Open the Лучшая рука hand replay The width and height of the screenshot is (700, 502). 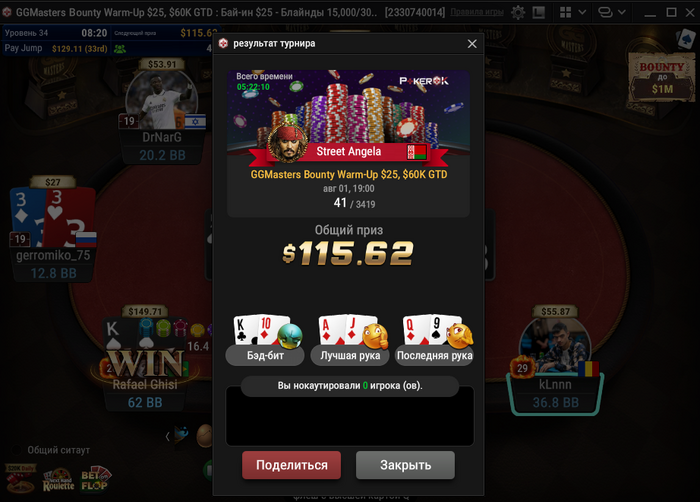tap(350, 340)
